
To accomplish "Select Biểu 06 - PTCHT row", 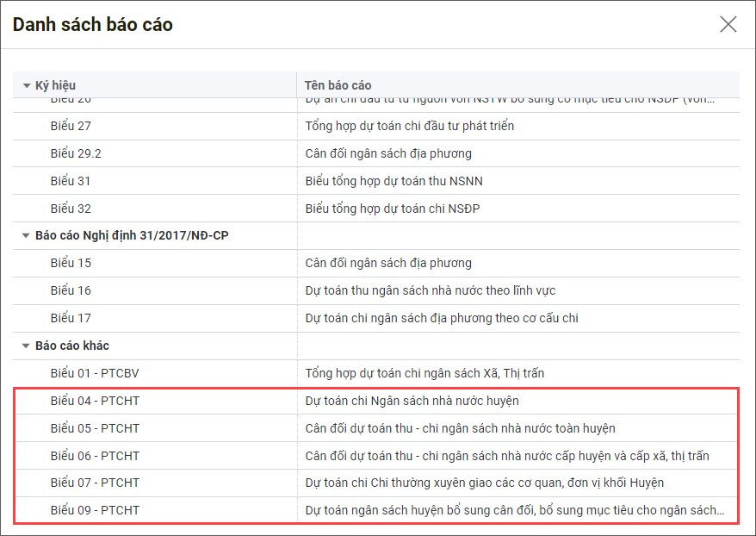I will [95, 456].
